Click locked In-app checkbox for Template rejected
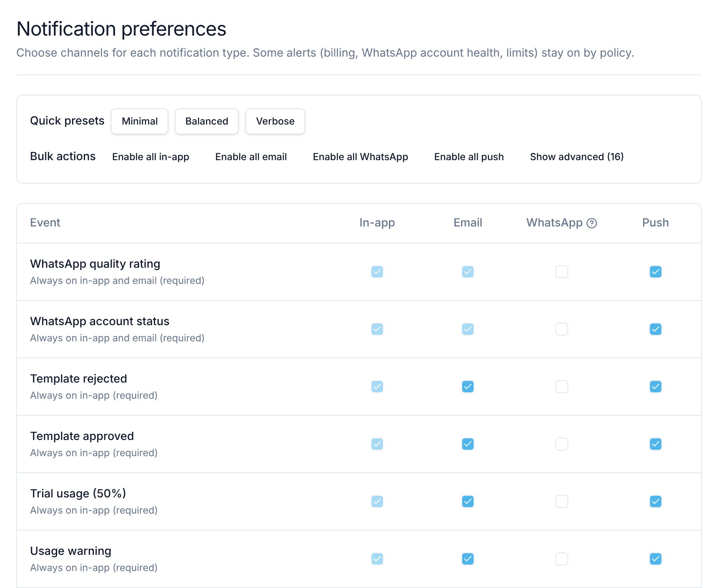The height and width of the screenshot is (588, 718). tap(377, 387)
